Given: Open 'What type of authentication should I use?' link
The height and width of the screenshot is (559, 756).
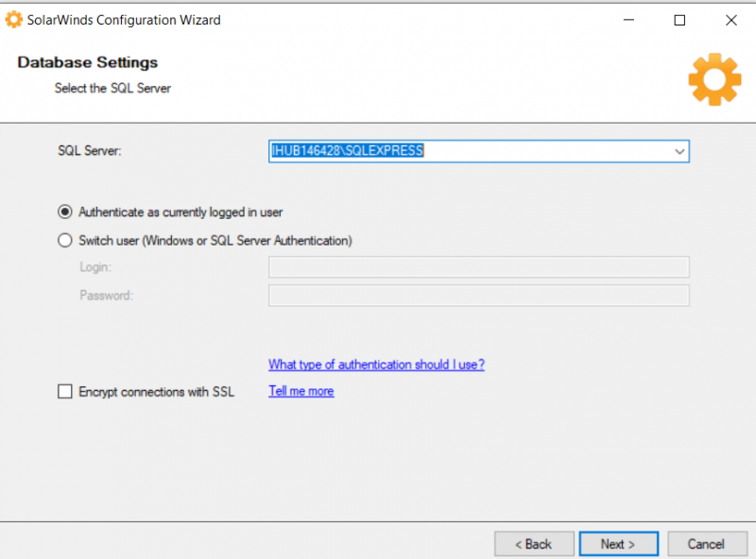Looking at the screenshot, I should click(x=376, y=364).
